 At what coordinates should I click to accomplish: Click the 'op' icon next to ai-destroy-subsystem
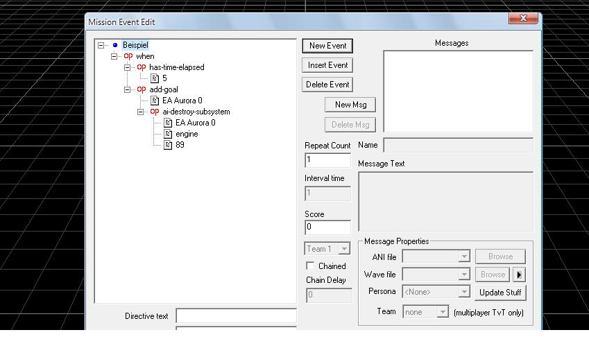[x=155, y=112]
